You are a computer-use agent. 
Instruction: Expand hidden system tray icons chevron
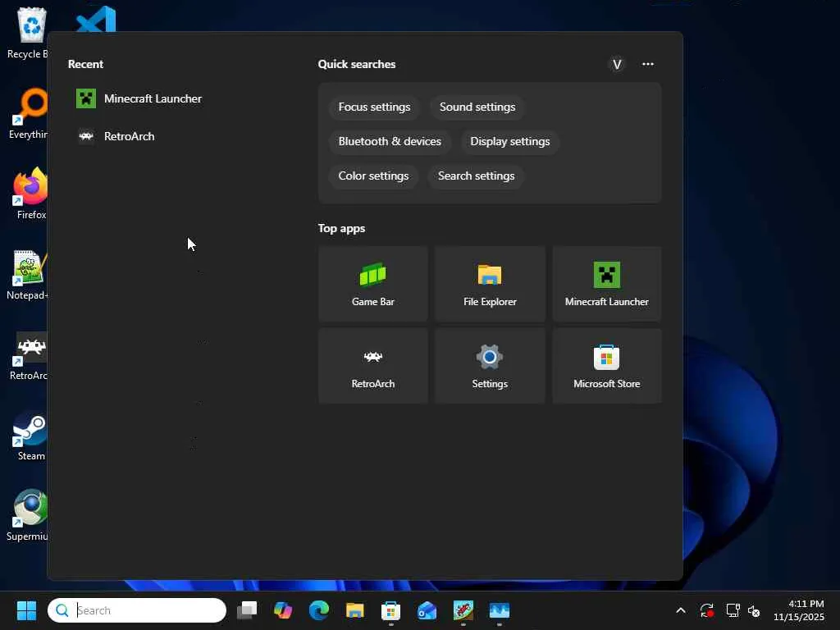pyautogui.click(x=680, y=610)
